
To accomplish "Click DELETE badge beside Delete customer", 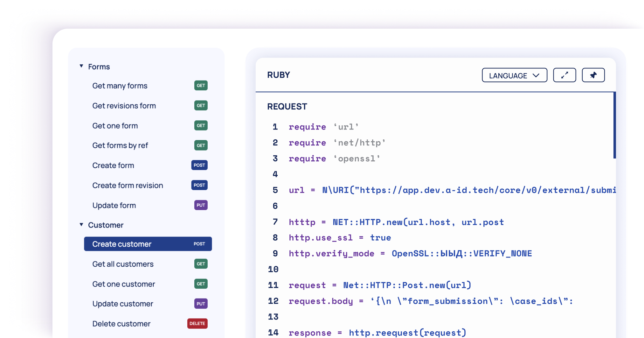I will 197,323.
